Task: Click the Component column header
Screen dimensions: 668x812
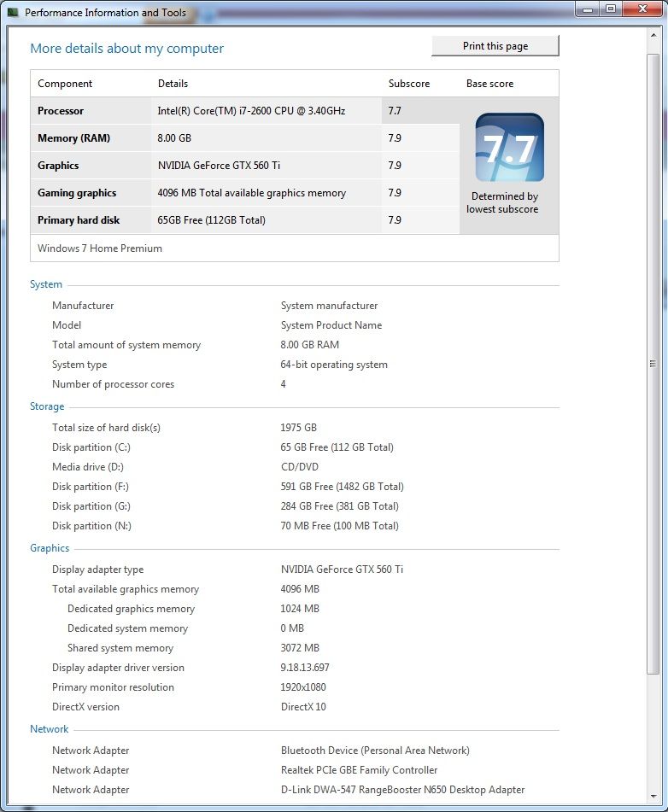Action: pyautogui.click(x=65, y=84)
